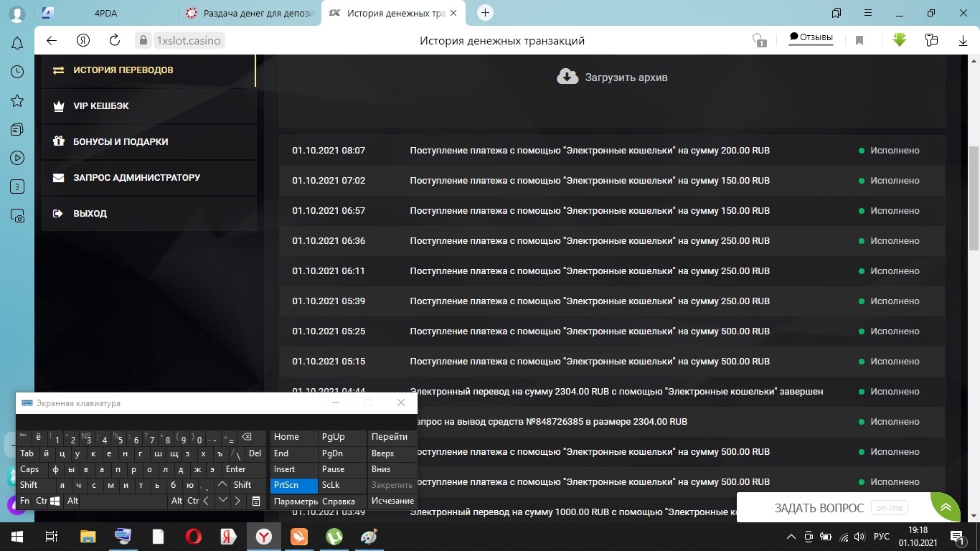This screenshot has height=551, width=980.
Task: Toggle Caps key on the on-screen keyboard
Action: [x=30, y=469]
